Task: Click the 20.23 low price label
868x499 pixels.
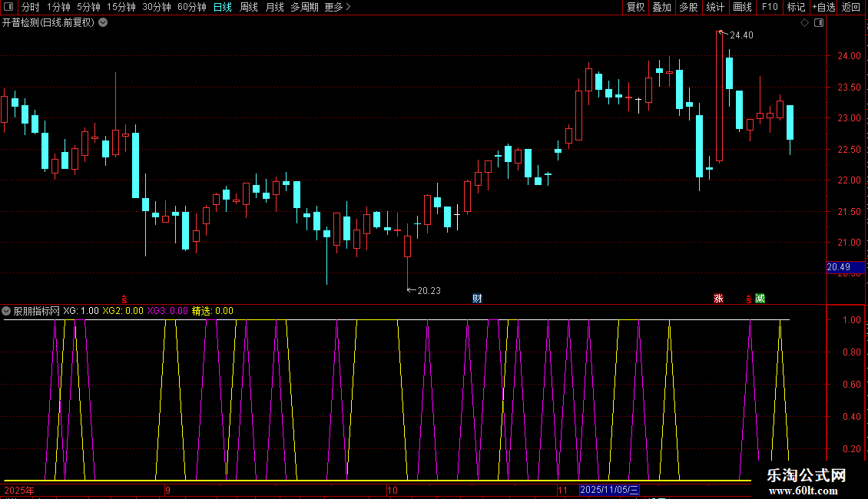Action: 429,291
